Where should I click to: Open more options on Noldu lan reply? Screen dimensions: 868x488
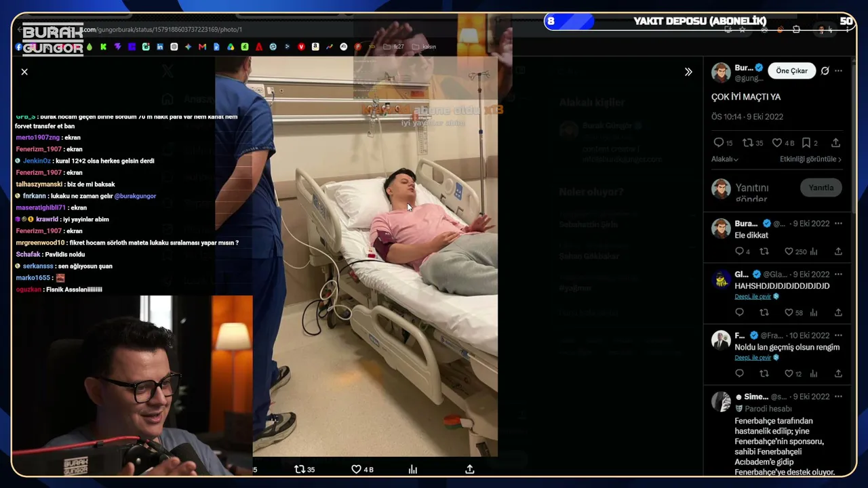[x=839, y=335]
